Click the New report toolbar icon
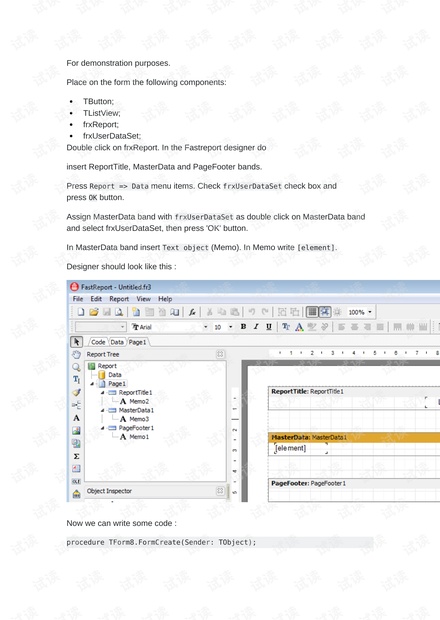440x620 pixels. [x=81, y=312]
